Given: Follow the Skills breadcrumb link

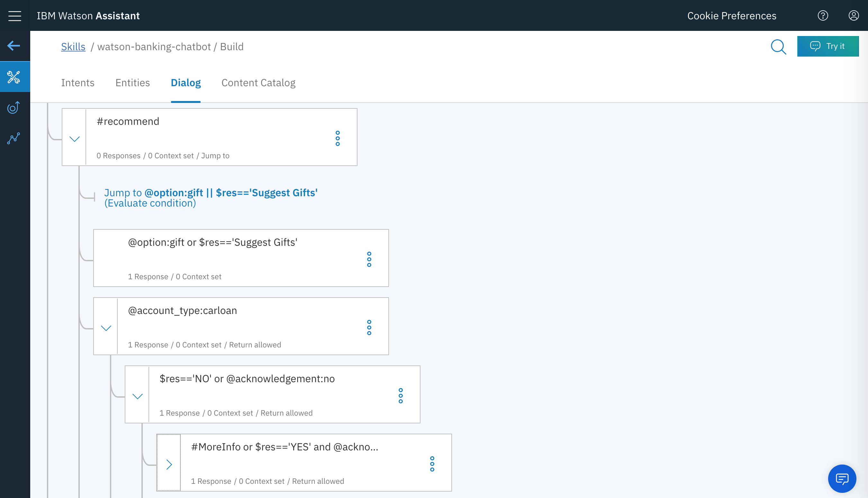Looking at the screenshot, I should (73, 47).
